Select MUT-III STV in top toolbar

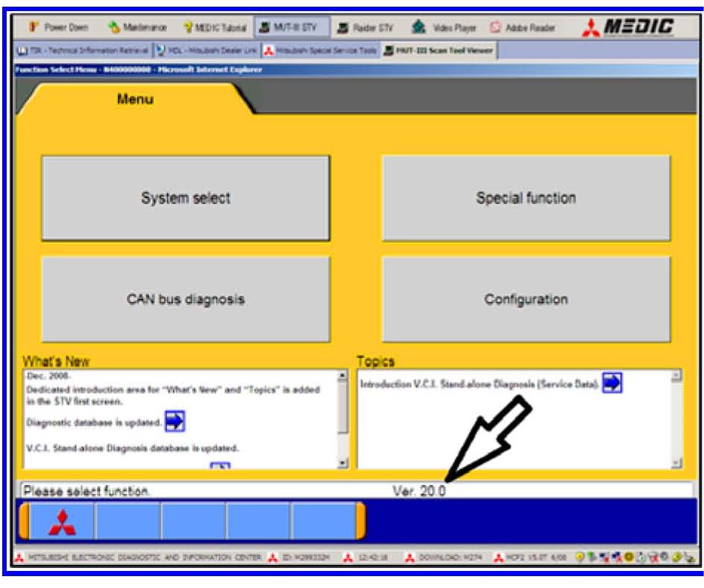[x=289, y=27]
